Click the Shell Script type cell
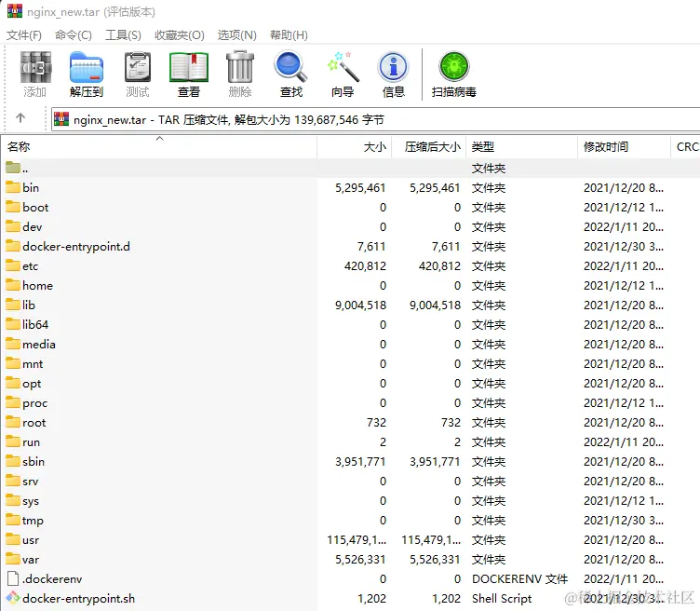The height and width of the screenshot is (611, 700). 502,599
